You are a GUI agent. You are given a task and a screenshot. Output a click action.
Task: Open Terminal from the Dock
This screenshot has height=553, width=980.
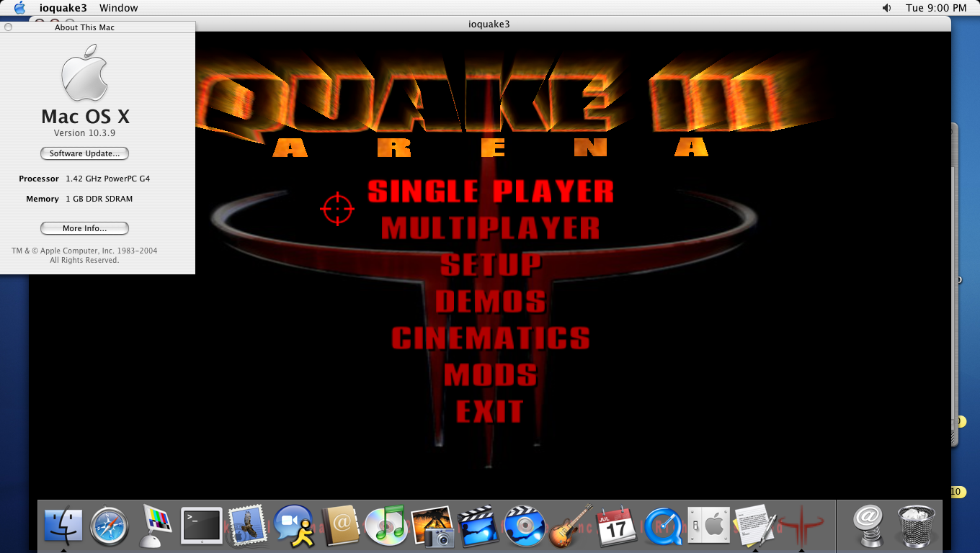click(x=201, y=526)
